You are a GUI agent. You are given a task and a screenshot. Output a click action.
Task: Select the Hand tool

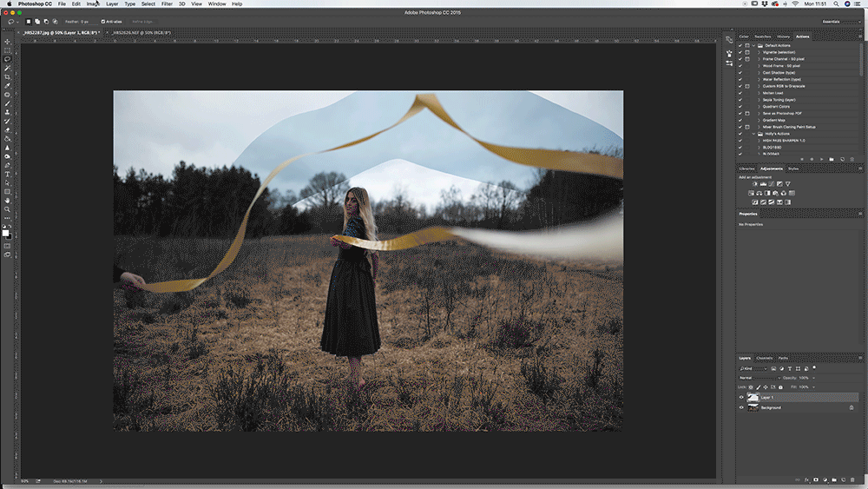tap(7, 201)
